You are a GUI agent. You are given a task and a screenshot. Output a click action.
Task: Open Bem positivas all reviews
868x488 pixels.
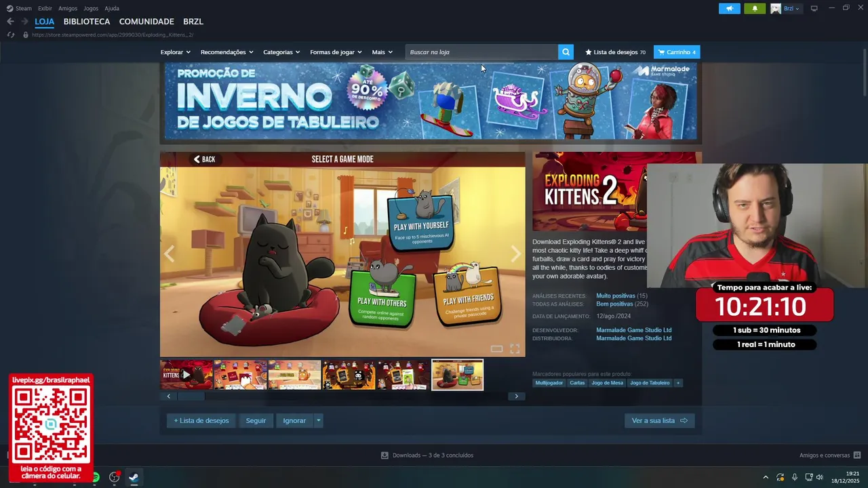click(x=614, y=304)
